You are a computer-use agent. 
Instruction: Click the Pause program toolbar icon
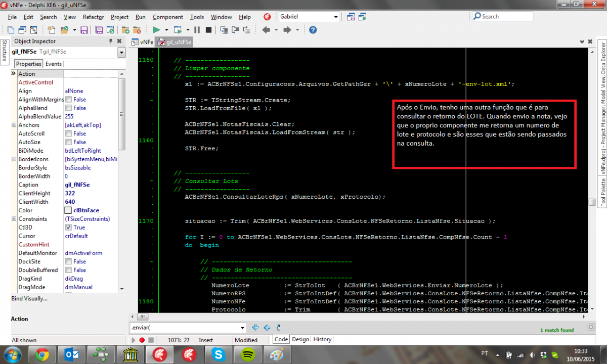pyautogui.click(x=197, y=30)
